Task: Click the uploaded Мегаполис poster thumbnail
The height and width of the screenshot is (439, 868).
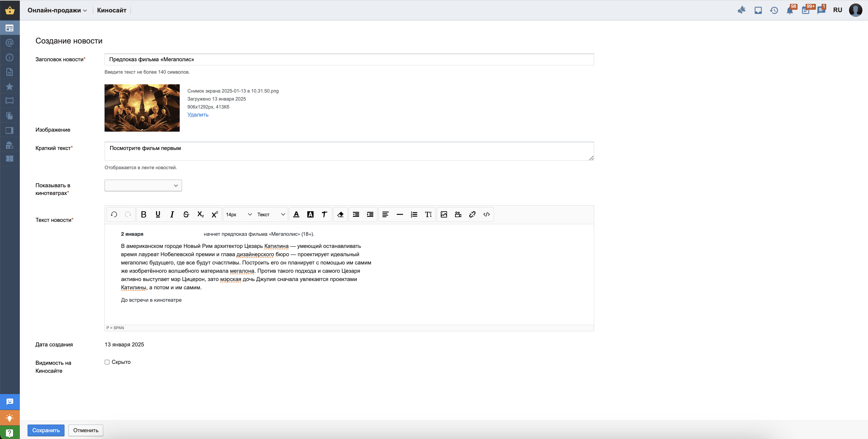Action: (142, 108)
